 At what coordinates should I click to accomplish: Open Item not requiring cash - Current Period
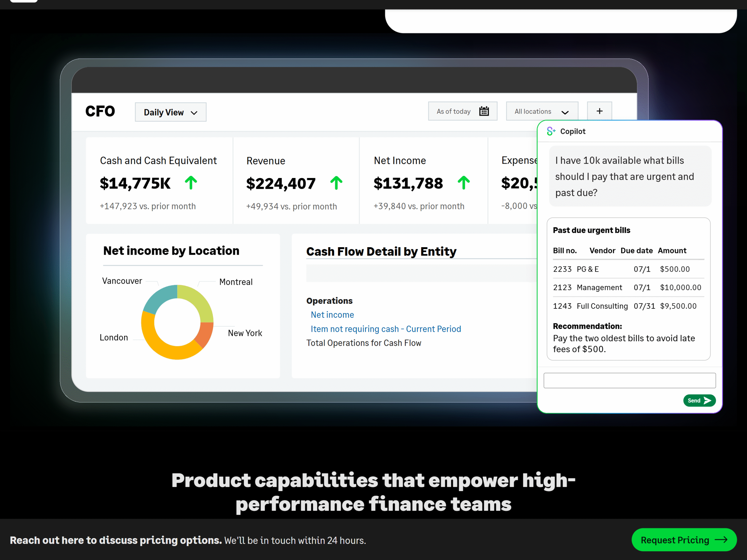(x=386, y=329)
